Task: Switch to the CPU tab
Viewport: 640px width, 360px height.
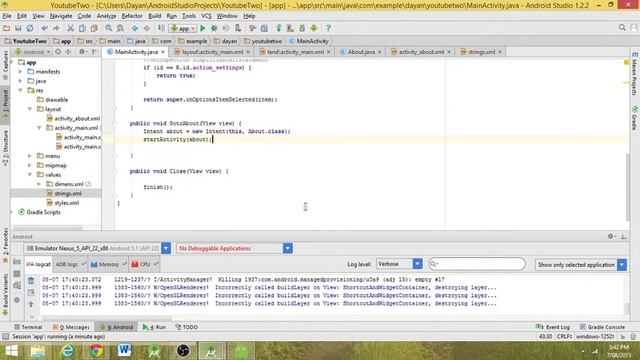Action: [x=144, y=264]
